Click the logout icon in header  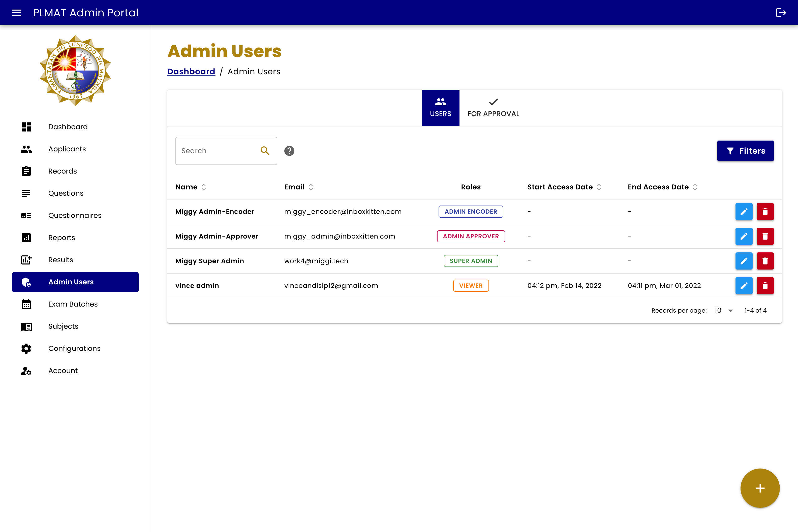pos(781,13)
